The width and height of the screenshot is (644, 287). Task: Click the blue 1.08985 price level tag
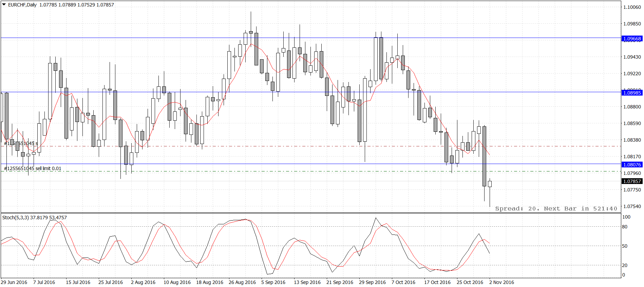tap(632, 93)
